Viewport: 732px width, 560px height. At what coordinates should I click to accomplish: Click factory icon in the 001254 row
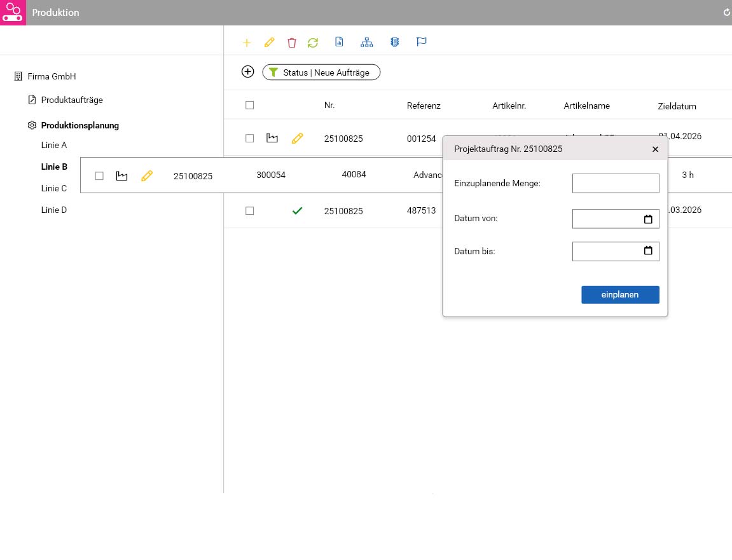pyautogui.click(x=272, y=138)
